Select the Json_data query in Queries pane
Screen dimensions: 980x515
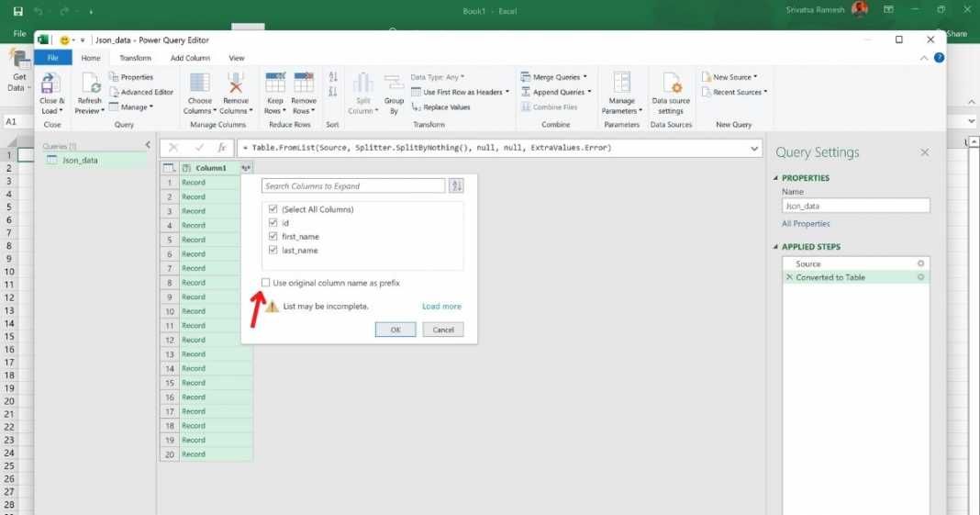click(94, 160)
